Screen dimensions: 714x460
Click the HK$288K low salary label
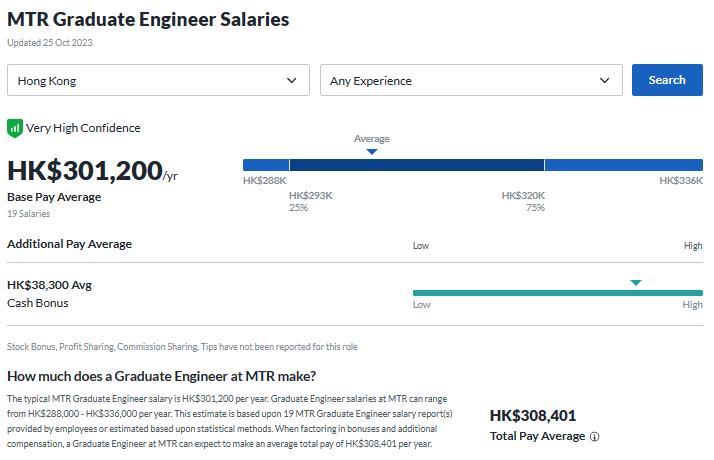point(265,181)
